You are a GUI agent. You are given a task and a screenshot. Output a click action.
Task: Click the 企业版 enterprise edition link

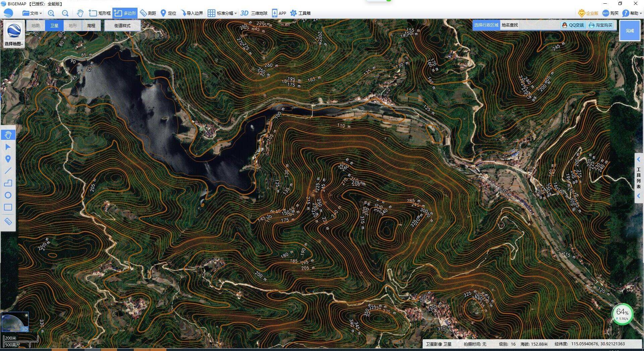[x=588, y=13]
